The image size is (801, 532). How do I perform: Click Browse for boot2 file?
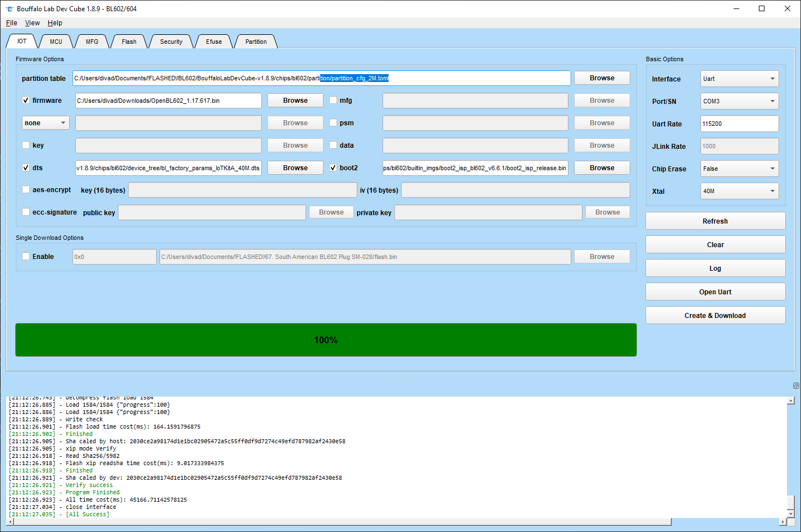tap(602, 168)
